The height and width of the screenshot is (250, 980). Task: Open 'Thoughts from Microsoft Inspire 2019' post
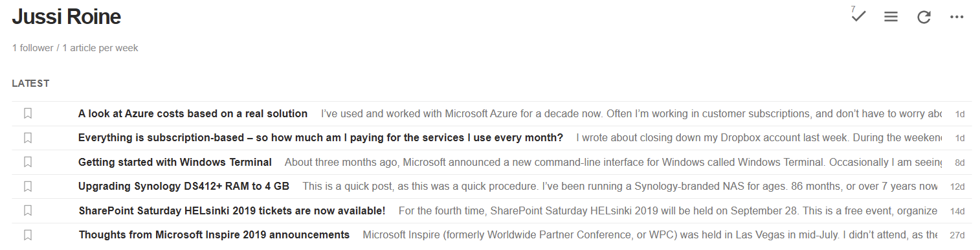(x=214, y=235)
